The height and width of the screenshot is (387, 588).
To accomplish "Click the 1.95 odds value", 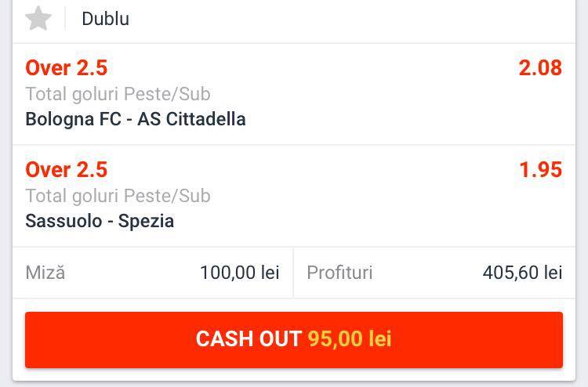I will [x=541, y=170].
